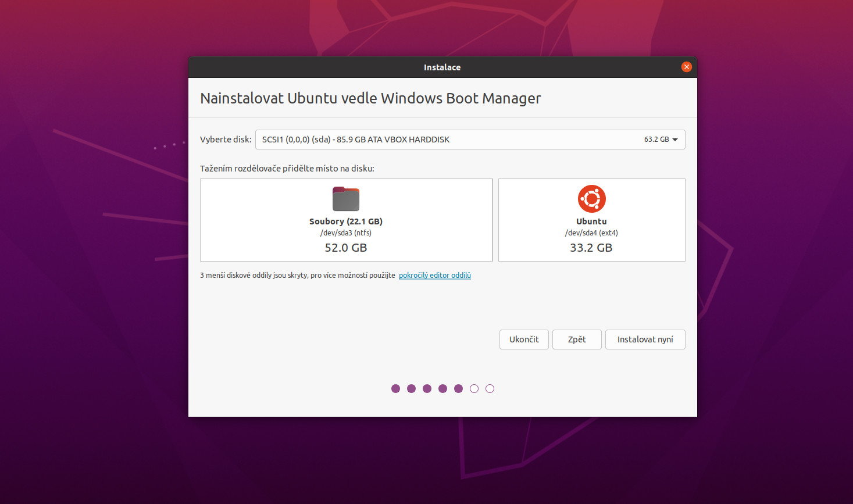
Task: Click the dropdown arrow next to 63.2 GB
Action: point(675,140)
